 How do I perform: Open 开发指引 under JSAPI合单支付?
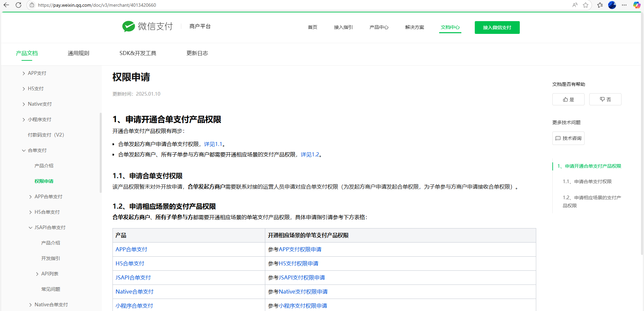pyautogui.click(x=51, y=258)
